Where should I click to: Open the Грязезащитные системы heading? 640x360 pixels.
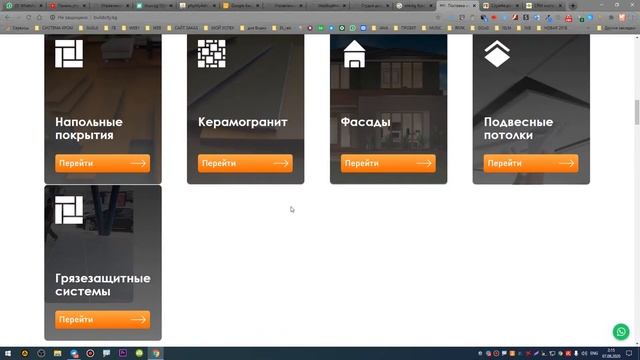(103, 284)
